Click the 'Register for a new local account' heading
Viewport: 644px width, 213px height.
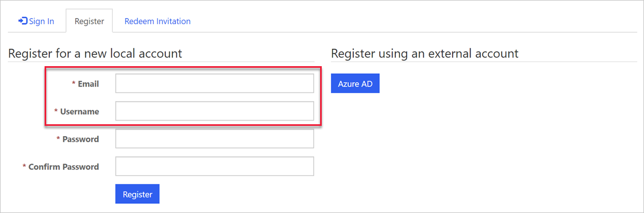(95, 53)
